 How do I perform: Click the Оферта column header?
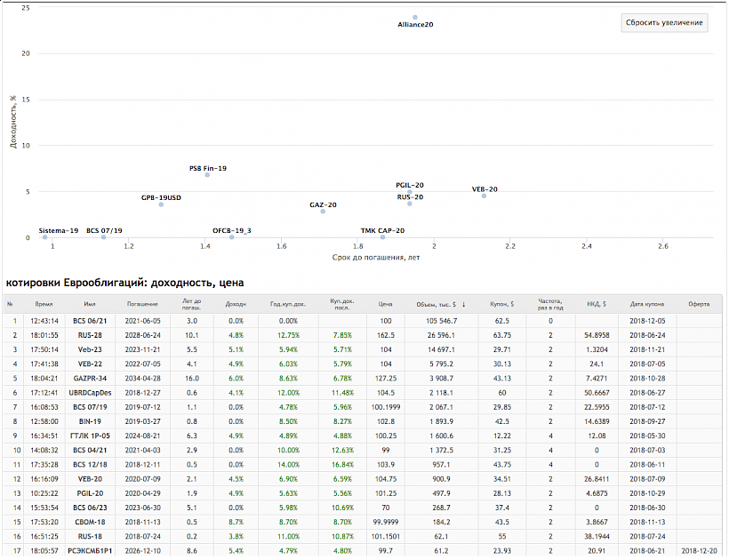click(700, 304)
